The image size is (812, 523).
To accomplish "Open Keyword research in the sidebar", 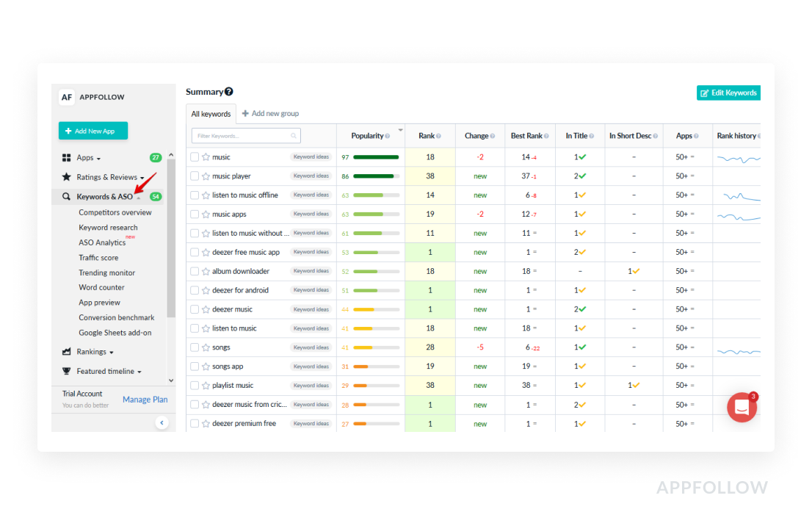I will (x=108, y=228).
